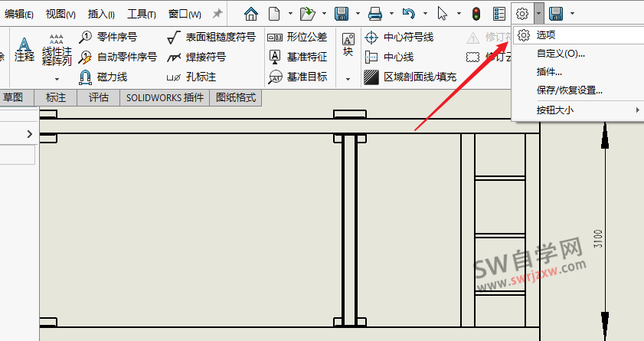This screenshot has width=644, height=341.
Task: Open the 工具(T) menu
Action: [142, 15]
